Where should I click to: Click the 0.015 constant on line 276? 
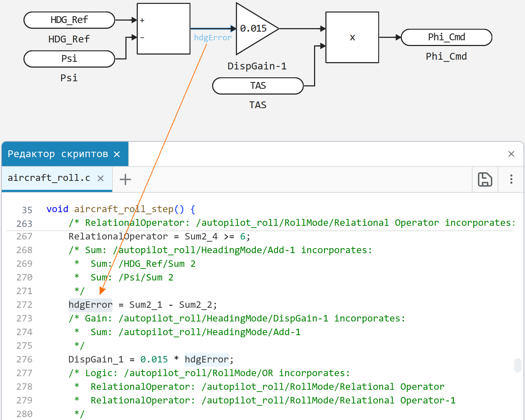coord(154,360)
